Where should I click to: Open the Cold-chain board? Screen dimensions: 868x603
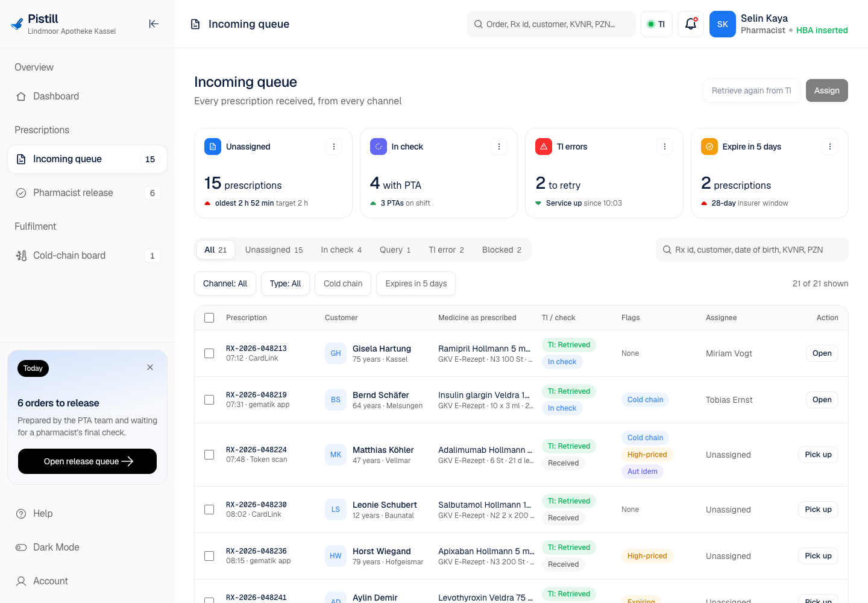pyautogui.click(x=87, y=256)
